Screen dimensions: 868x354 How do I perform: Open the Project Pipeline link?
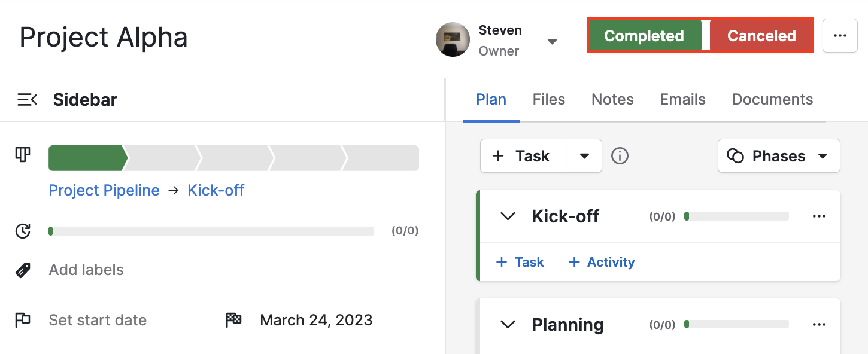(104, 190)
